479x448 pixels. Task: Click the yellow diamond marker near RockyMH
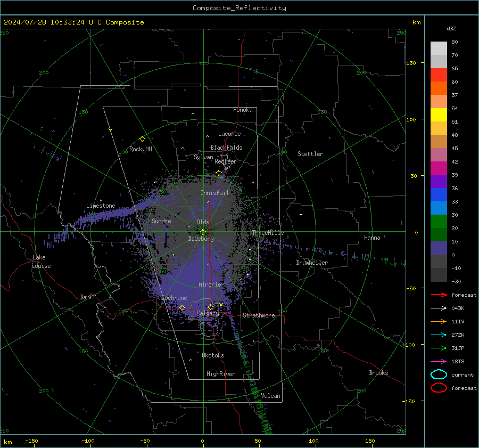click(142, 139)
